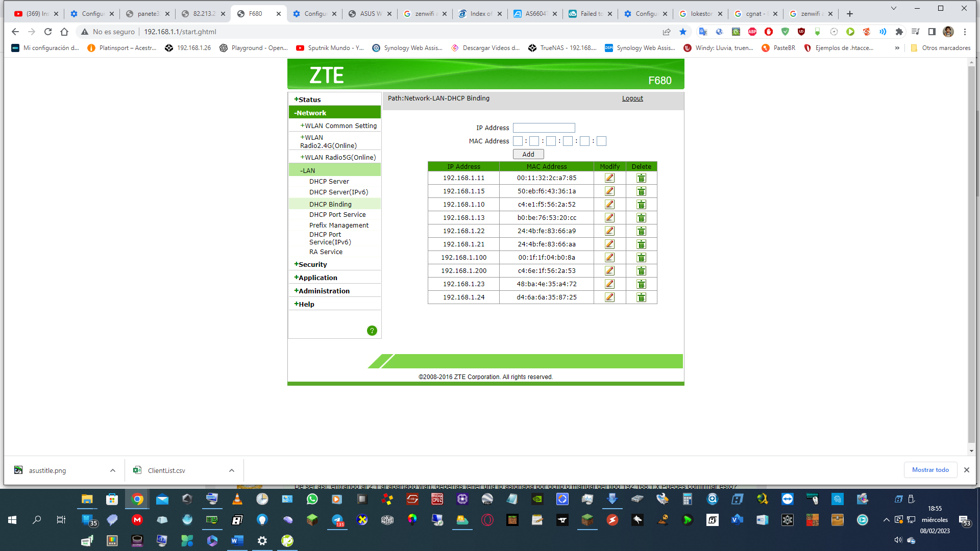Open Chrome extensions puzzle icon

click(899, 32)
